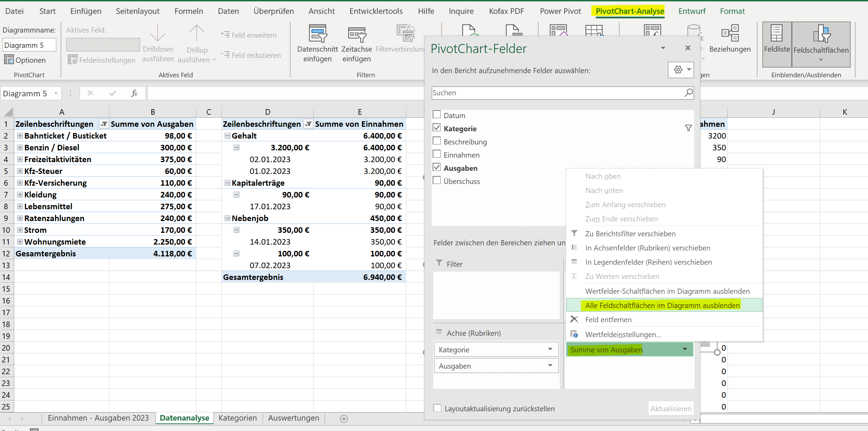Close the PivotChart-Felder pane

pos(688,48)
